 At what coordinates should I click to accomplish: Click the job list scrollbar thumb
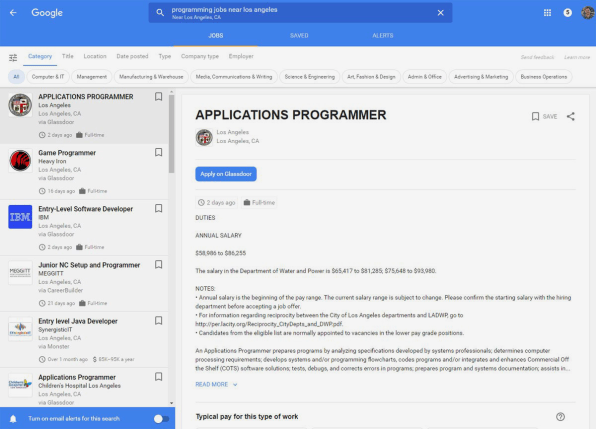[x=171, y=134]
